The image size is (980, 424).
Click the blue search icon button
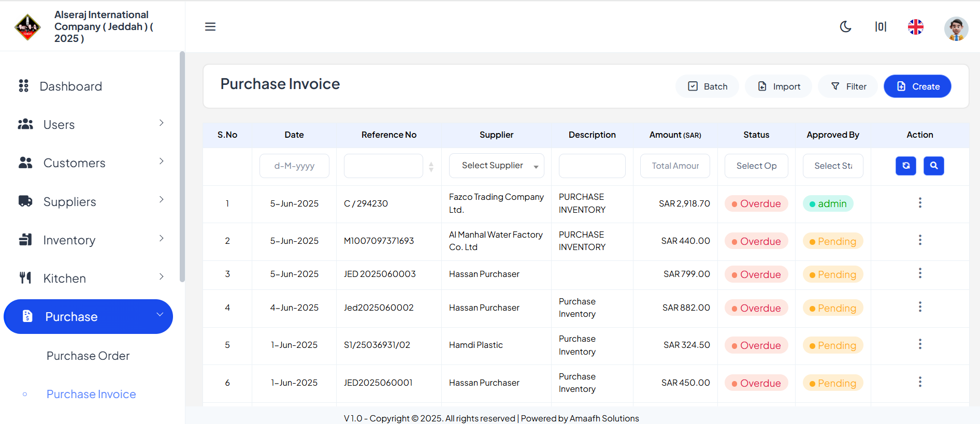point(933,166)
